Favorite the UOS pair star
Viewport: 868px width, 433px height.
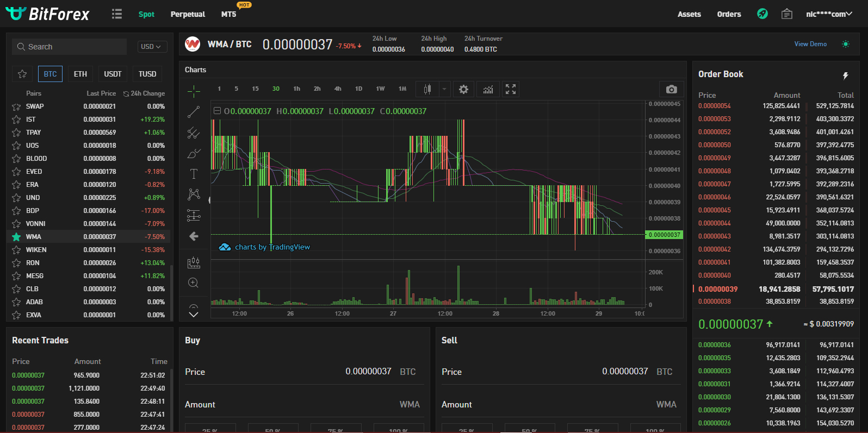16,146
